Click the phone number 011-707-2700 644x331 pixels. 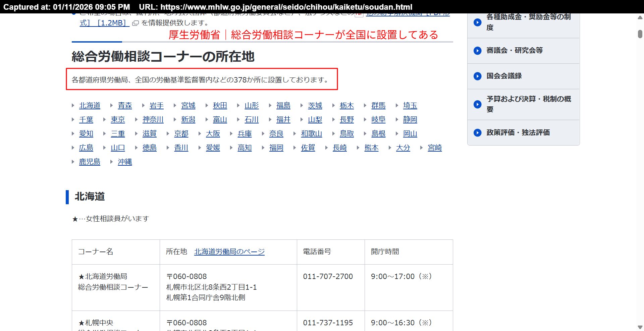tap(328, 277)
